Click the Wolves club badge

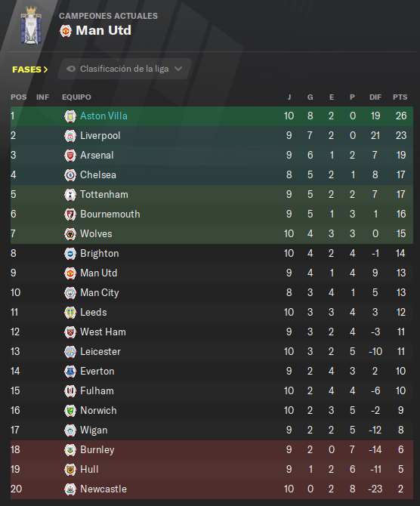[x=70, y=234]
